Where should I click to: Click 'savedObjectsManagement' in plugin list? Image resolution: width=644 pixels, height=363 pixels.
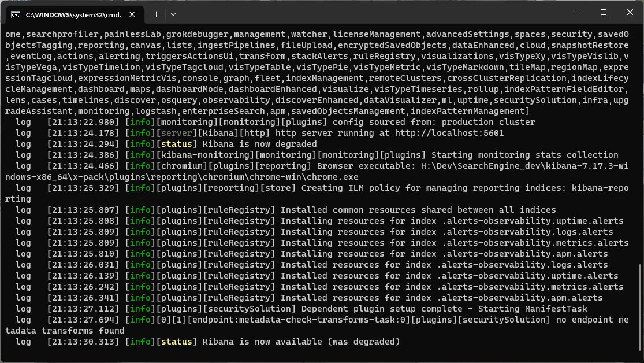(x=348, y=111)
